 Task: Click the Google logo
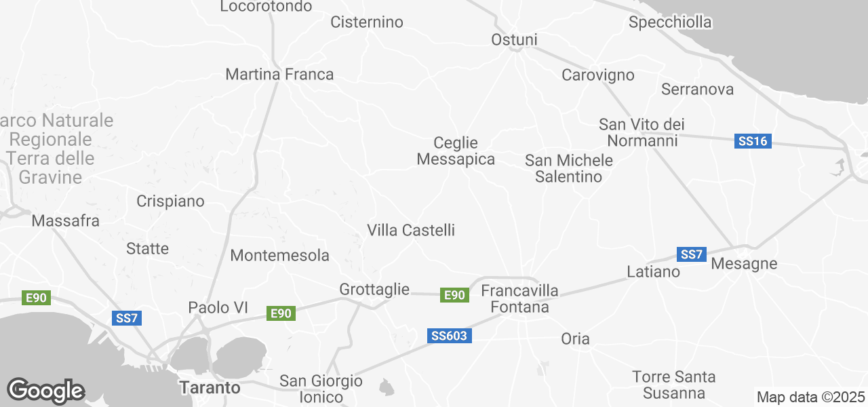click(x=45, y=391)
